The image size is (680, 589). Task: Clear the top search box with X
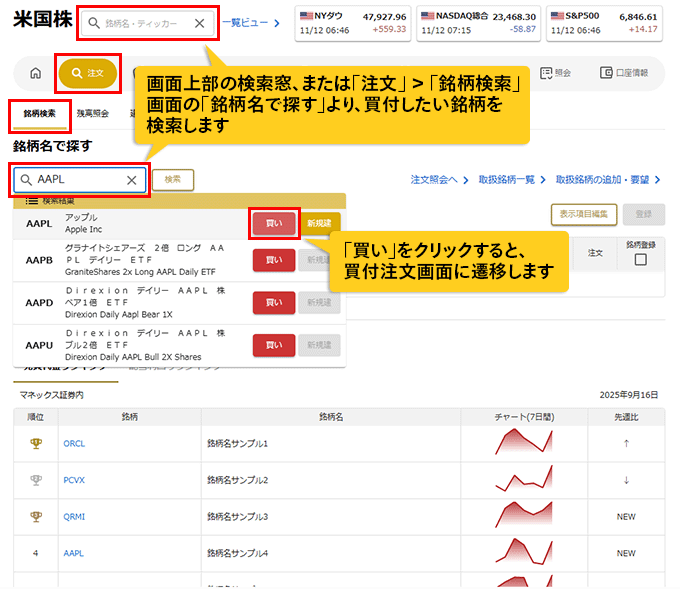click(x=199, y=23)
